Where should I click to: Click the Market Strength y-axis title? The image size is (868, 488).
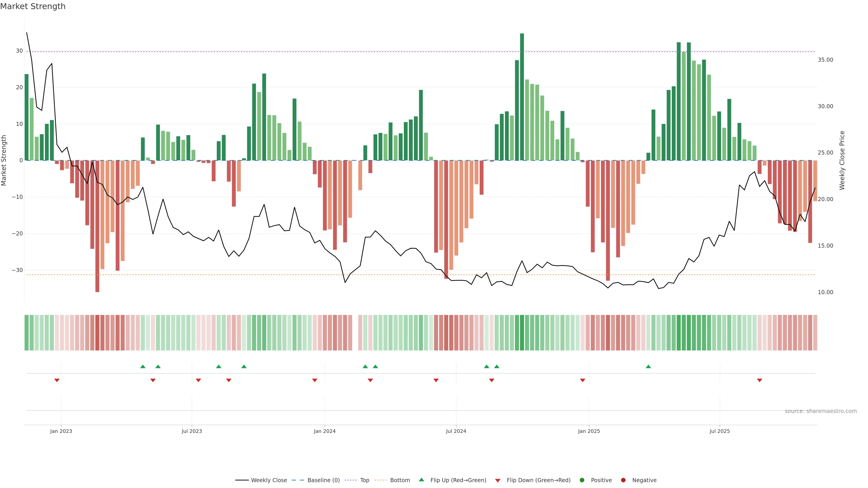pos(4,160)
